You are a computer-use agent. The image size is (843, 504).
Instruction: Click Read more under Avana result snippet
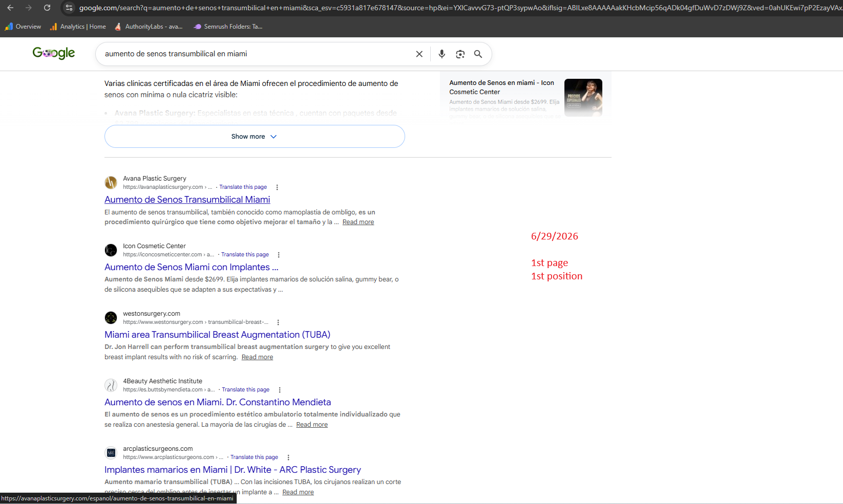[358, 222]
